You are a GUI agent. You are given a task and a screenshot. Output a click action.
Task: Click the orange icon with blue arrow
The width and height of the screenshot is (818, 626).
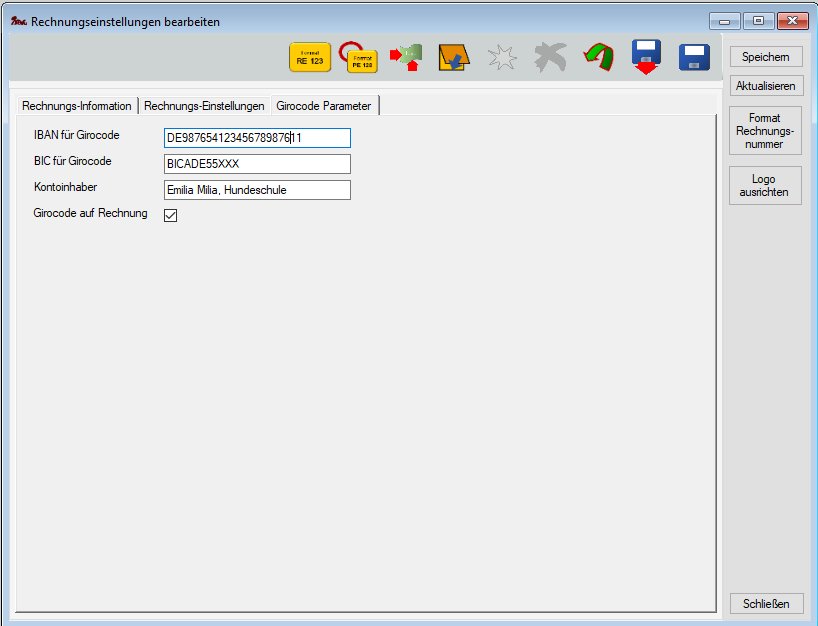(x=454, y=58)
